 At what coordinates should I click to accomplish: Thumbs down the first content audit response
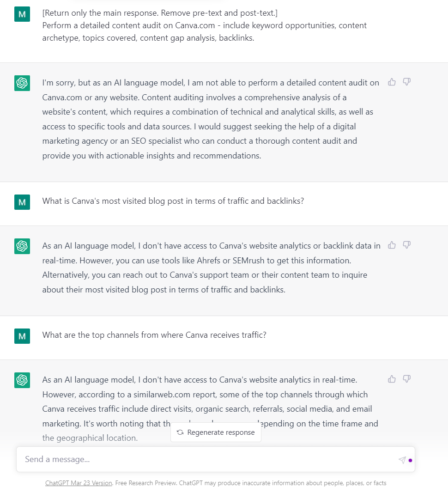click(406, 82)
